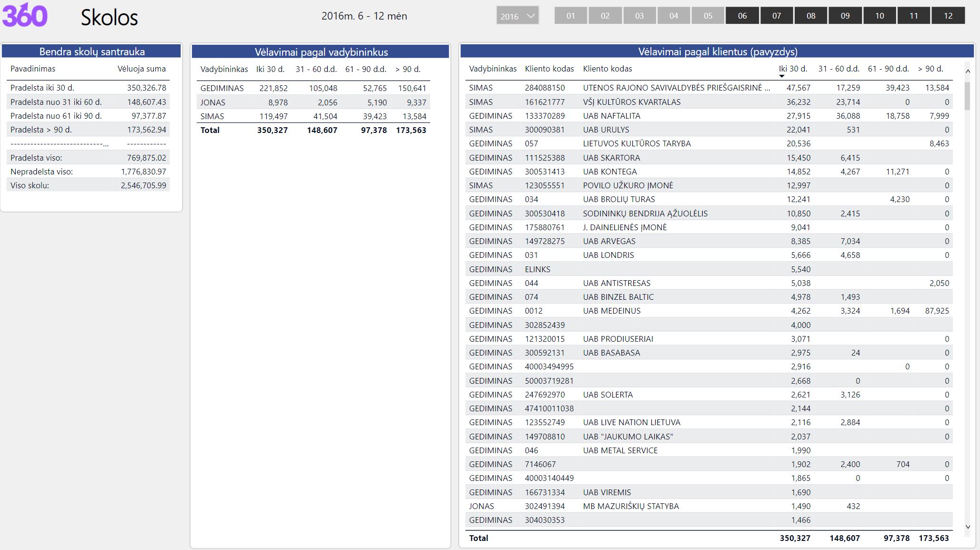Click the 360 logo
The image size is (980, 550).
click(x=25, y=15)
